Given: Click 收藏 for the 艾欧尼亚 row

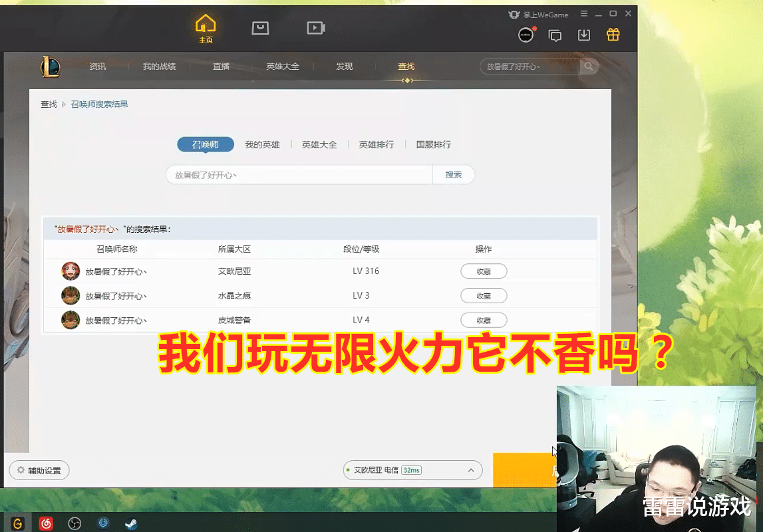Looking at the screenshot, I should pos(484,271).
